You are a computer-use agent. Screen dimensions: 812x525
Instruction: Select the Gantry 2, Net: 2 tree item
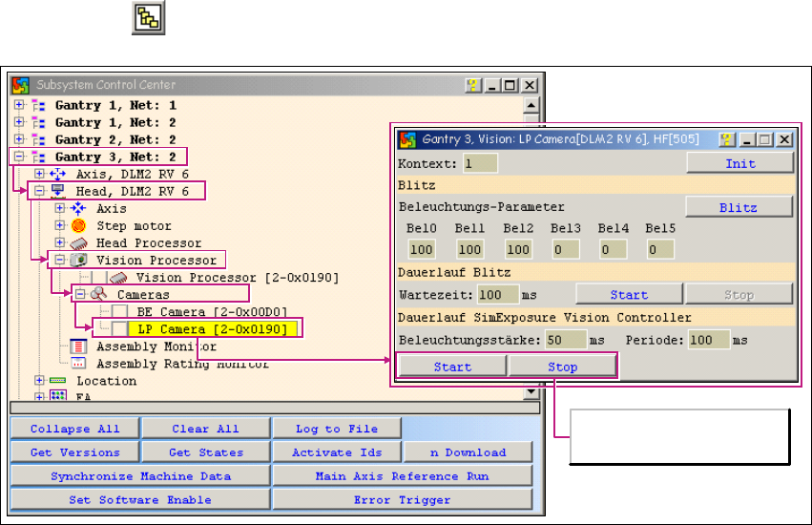(115, 139)
